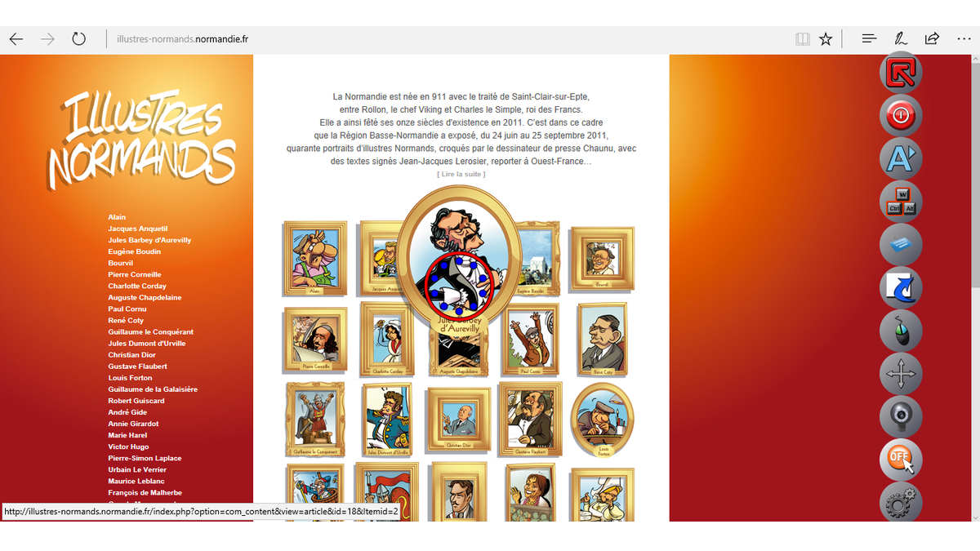Image resolution: width=980 pixels, height=551 pixels.
Task: Toggle the orange OFF pointer button
Action: [901, 460]
